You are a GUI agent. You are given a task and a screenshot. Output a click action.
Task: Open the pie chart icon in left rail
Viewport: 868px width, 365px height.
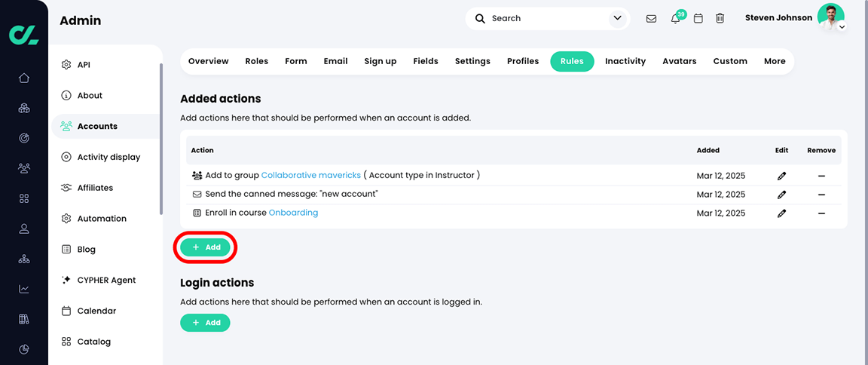(x=24, y=349)
